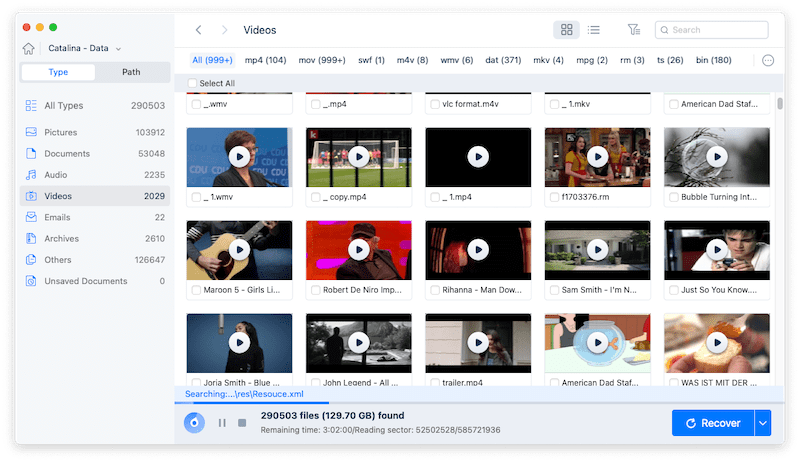Switch to list view
Image resolution: width=800 pixels, height=462 pixels.
click(593, 30)
